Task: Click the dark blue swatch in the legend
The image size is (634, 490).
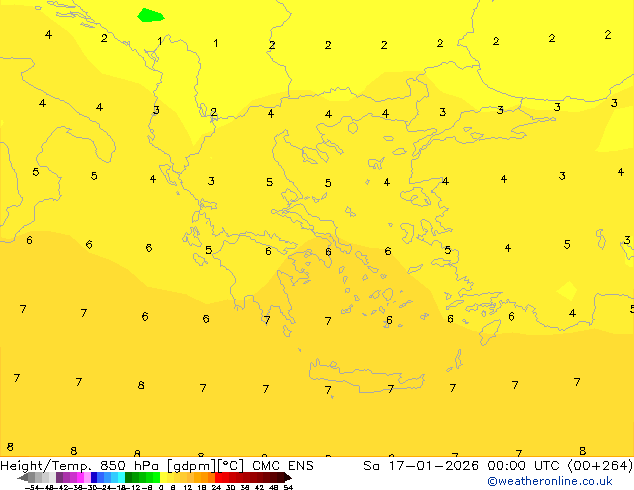Action: click(94, 477)
